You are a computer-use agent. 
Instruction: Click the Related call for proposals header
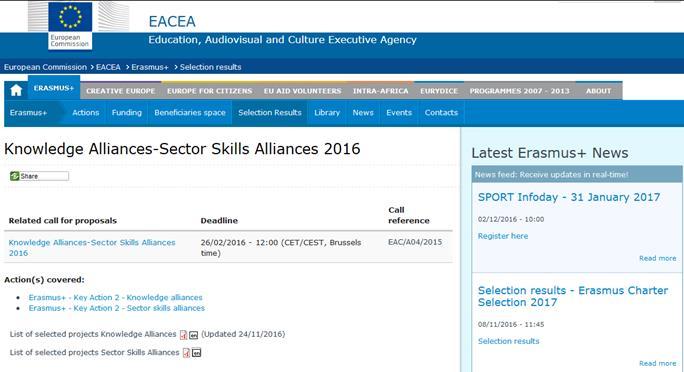pos(63,221)
